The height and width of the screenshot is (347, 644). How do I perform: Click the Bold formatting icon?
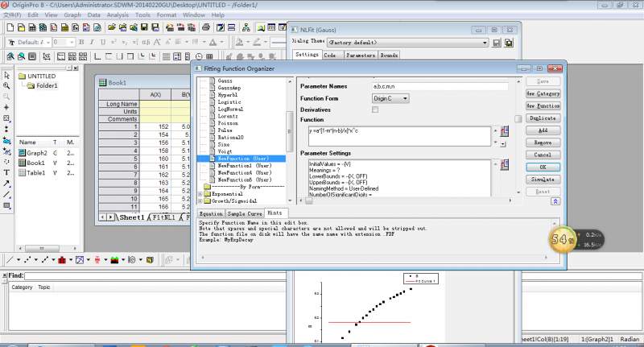(x=82, y=42)
